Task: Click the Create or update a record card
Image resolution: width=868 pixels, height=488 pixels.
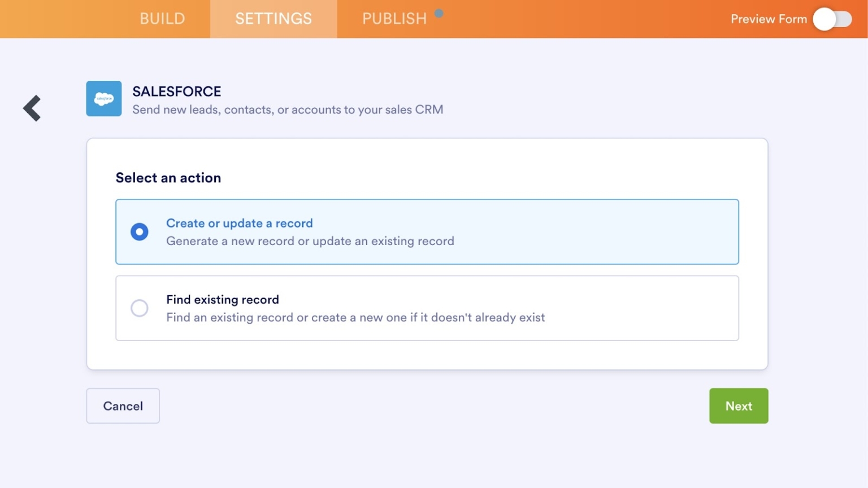Action: 427,232
